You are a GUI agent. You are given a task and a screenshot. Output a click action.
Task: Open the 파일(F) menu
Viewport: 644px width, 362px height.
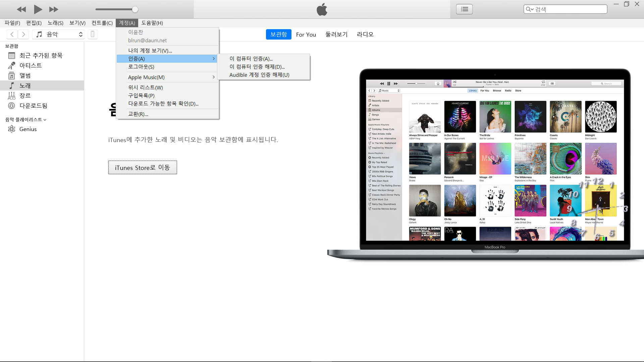click(12, 23)
